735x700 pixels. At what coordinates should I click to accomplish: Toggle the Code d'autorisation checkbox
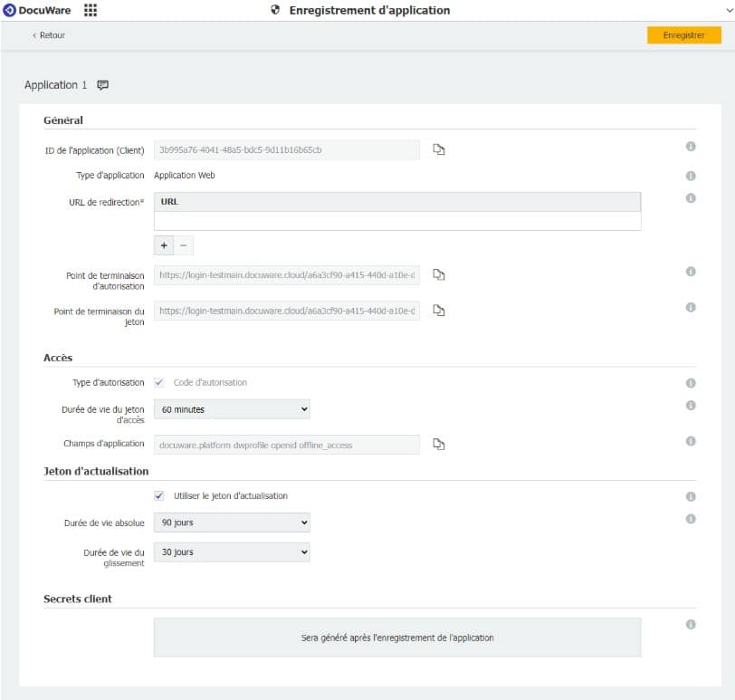click(159, 382)
